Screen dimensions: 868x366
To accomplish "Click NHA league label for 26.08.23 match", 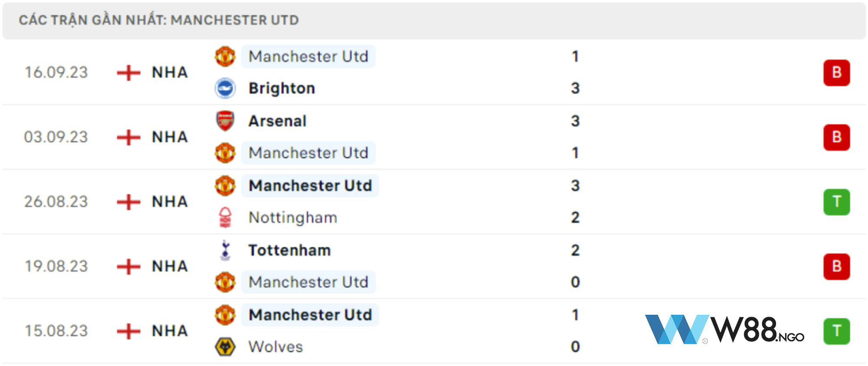I will point(170,202).
